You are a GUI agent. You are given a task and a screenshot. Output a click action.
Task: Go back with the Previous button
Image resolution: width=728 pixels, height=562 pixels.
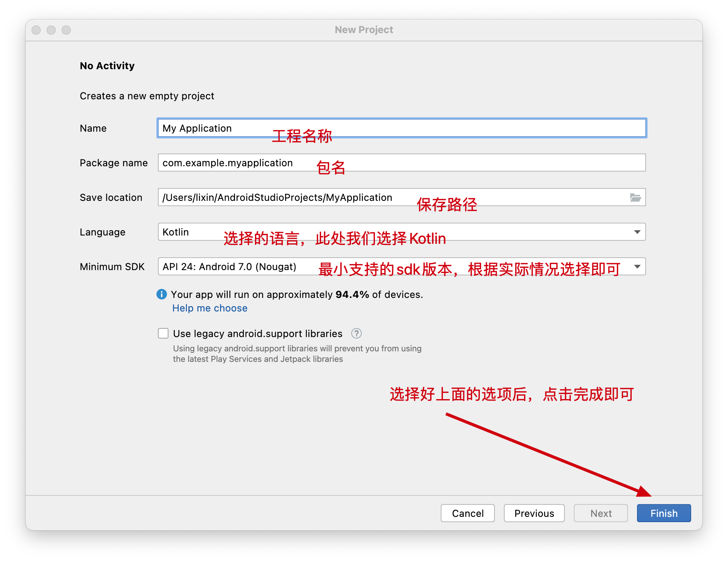[x=534, y=513]
